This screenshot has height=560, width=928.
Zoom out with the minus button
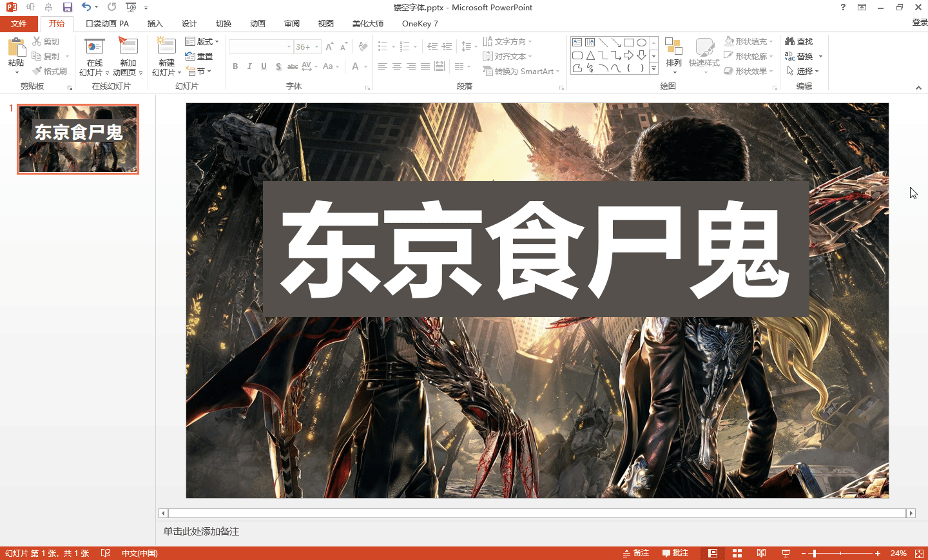pos(804,554)
